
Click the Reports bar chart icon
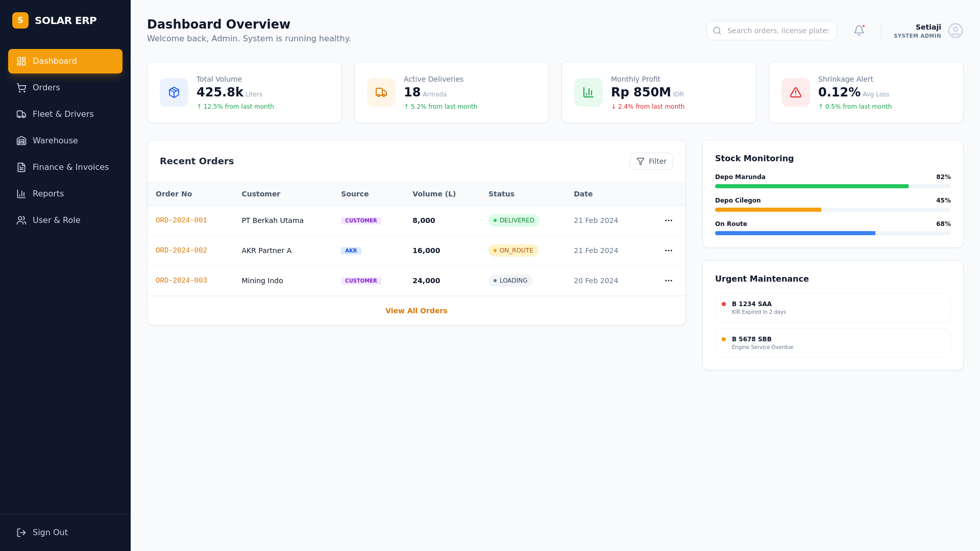click(21, 194)
